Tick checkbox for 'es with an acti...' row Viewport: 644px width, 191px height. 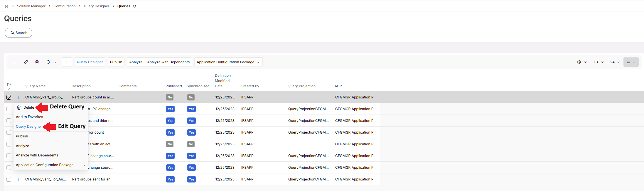click(9, 144)
